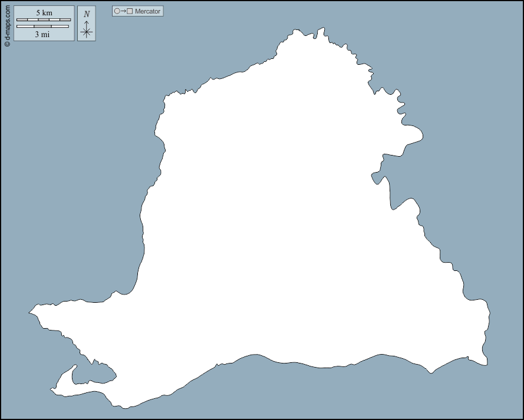Image resolution: width=524 pixels, height=420 pixels.
Task: Click the Mercator projection label
Action: 147,11
